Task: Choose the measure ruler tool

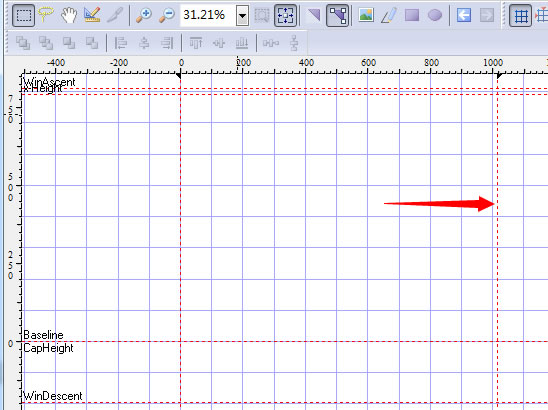Action: 92,15
